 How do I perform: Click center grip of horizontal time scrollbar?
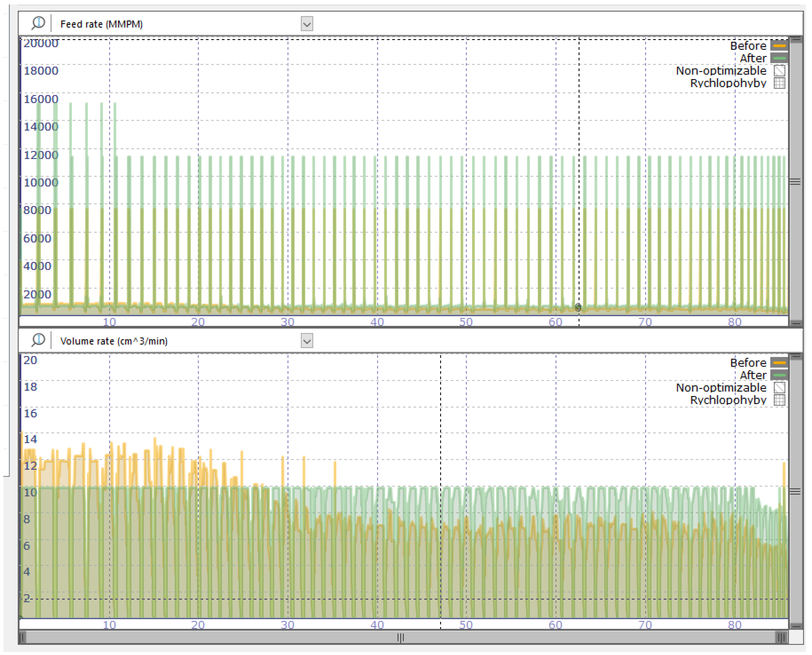pos(401,638)
